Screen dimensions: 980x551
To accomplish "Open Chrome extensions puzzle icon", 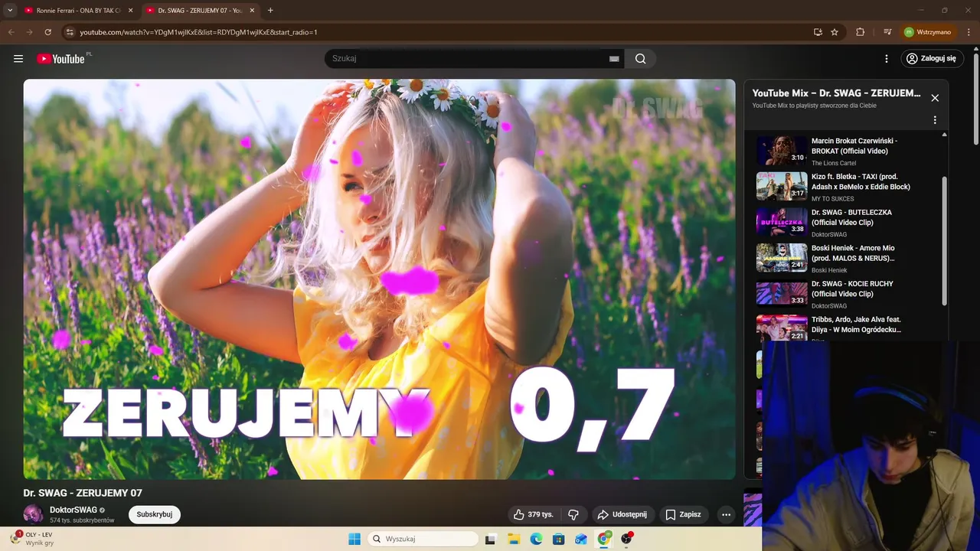I will click(860, 32).
